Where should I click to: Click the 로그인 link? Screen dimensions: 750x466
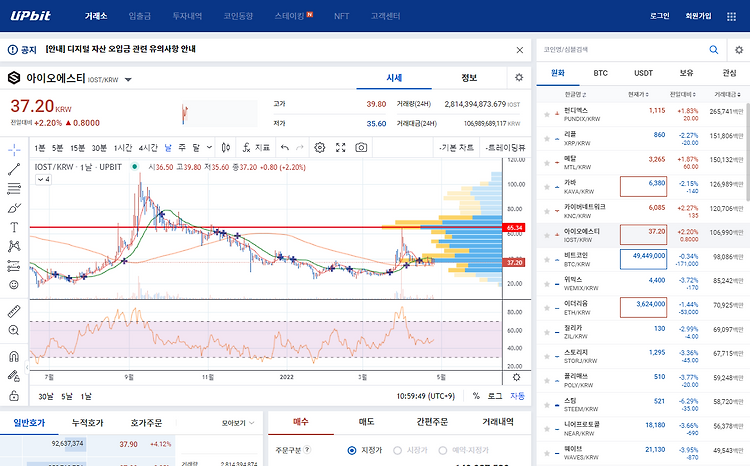click(x=660, y=16)
